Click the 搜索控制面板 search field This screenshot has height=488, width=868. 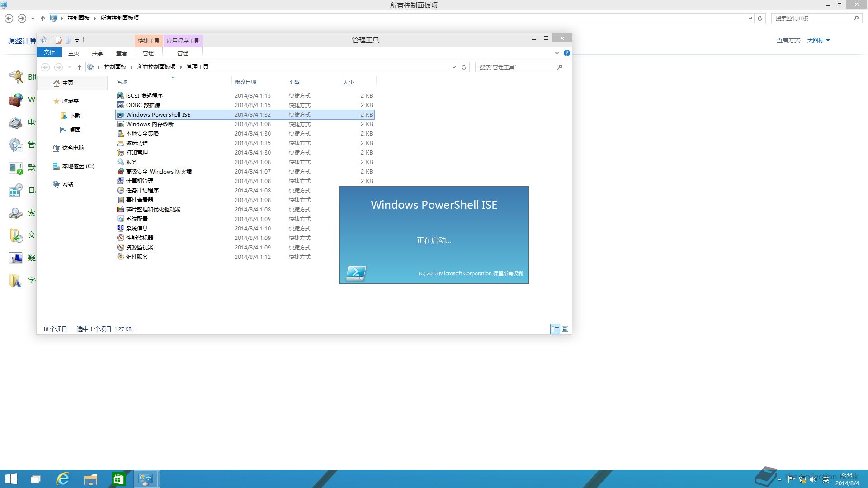(x=816, y=19)
